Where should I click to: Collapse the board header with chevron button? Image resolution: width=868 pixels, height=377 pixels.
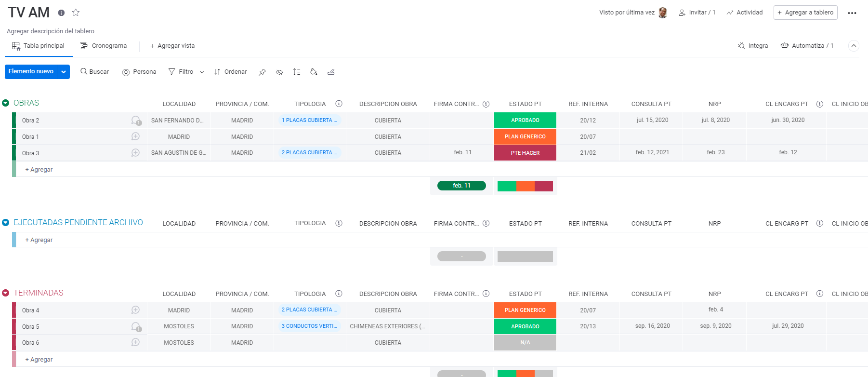pos(854,46)
